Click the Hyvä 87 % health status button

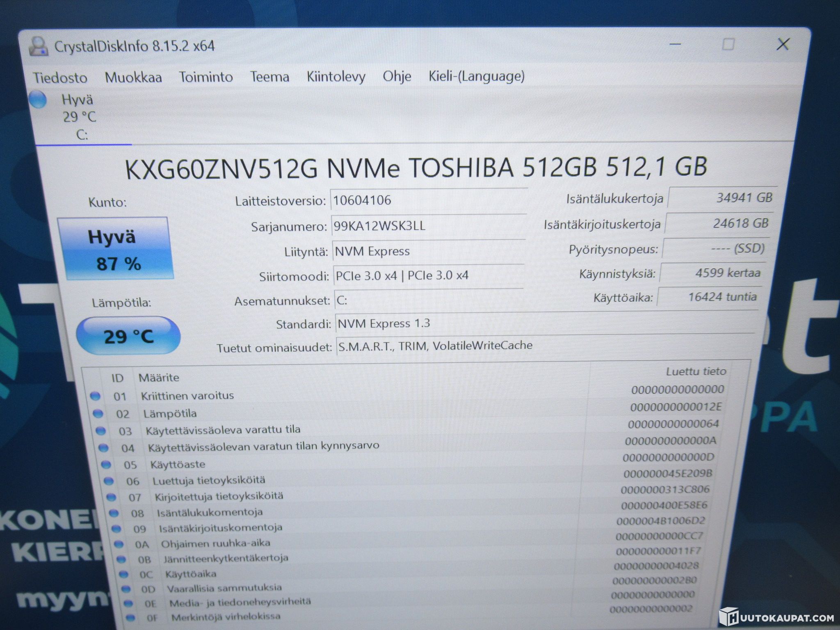tap(116, 249)
